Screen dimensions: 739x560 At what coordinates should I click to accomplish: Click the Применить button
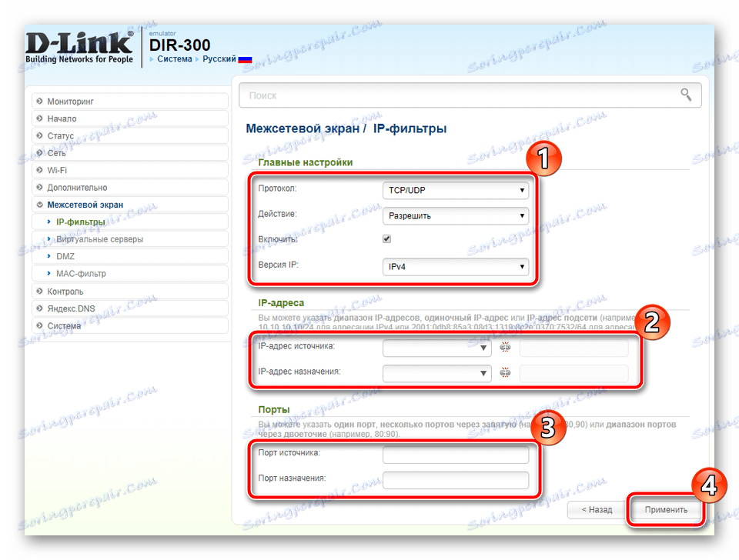(x=665, y=509)
